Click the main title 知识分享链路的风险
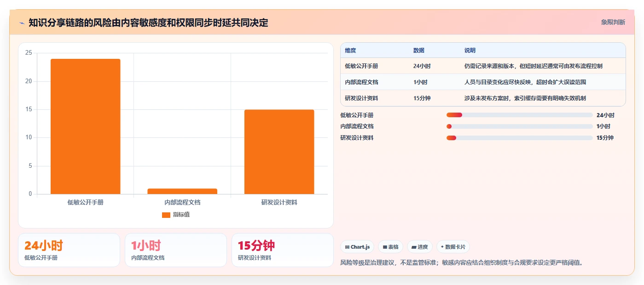This screenshot has height=285, width=644. 148,23
